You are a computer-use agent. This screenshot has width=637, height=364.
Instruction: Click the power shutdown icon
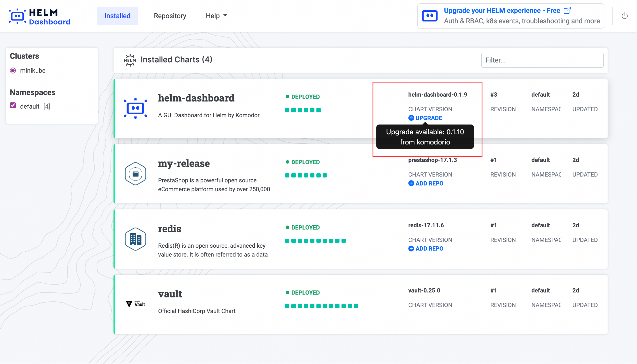624,16
